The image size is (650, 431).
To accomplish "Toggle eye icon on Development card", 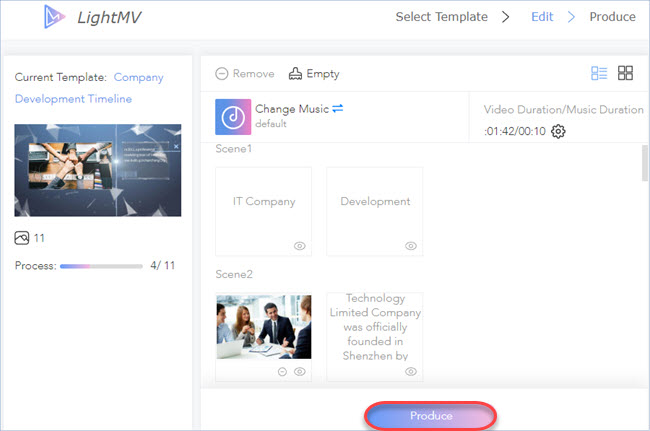I will [411, 246].
